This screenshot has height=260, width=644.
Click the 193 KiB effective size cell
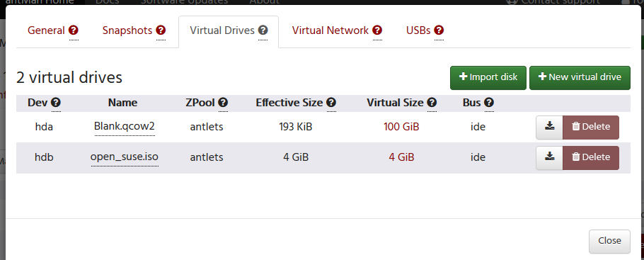pos(296,127)
